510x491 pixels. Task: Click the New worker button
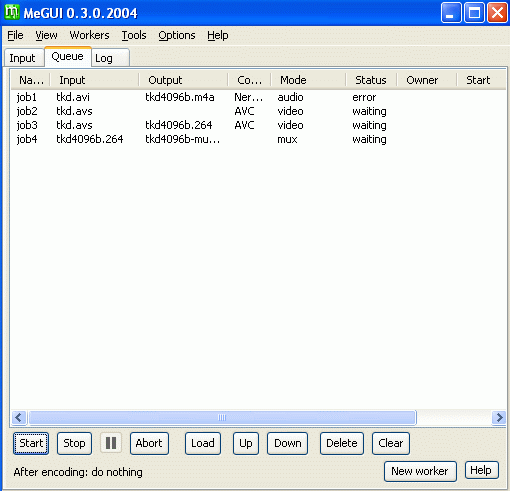[x=420, y=471]
